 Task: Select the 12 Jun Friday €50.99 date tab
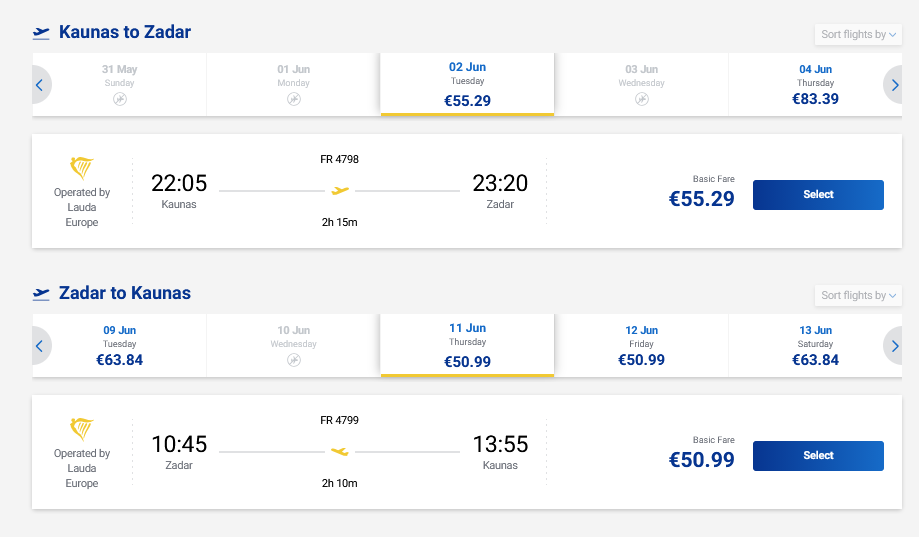[641, 346]
